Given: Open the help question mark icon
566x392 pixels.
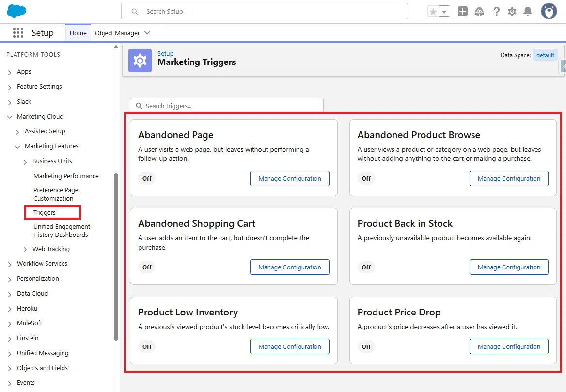Looking at the screenshot, I should (x=497, y=12).
